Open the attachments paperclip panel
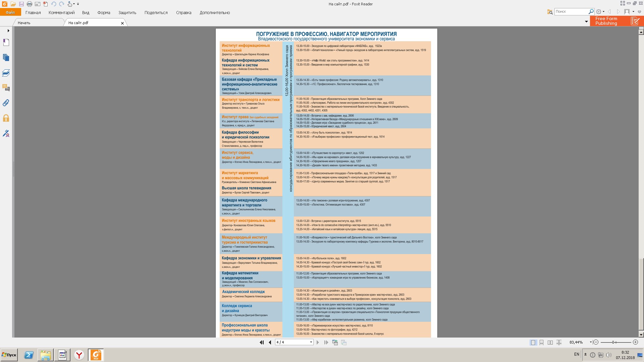 6,103
